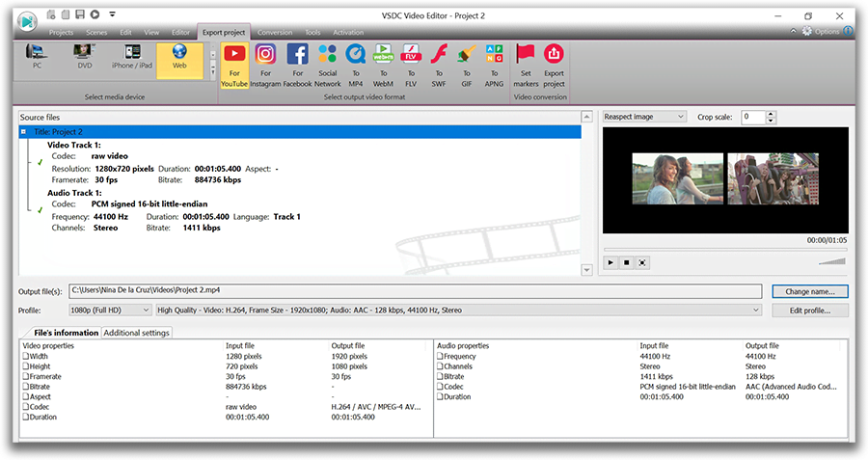
Task: Select the To GIF format icon
Action: click(x=467, y=67)
